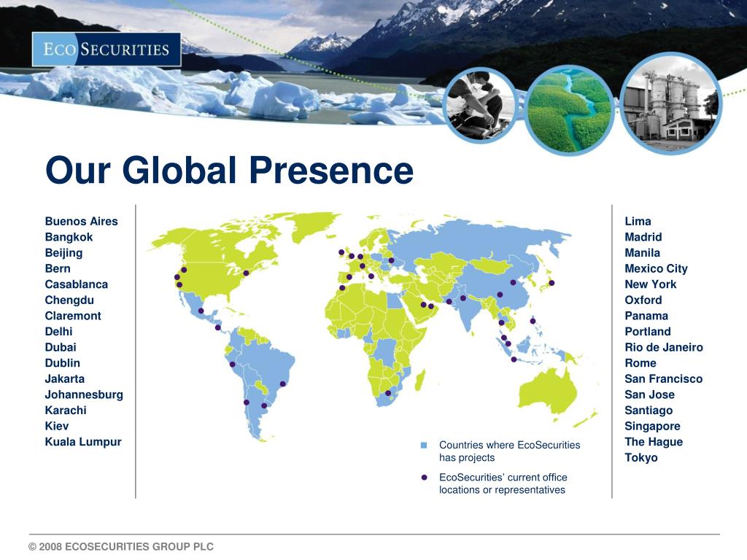Select 'Buenos Aires' in the city list
Screen dimensions: 747x560
click(x=81, y=222)
